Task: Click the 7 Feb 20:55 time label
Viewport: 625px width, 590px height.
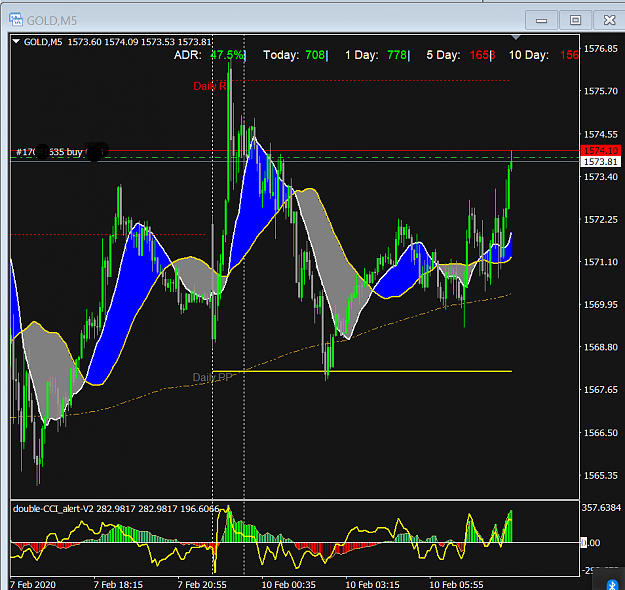Action: coord(202,584)
